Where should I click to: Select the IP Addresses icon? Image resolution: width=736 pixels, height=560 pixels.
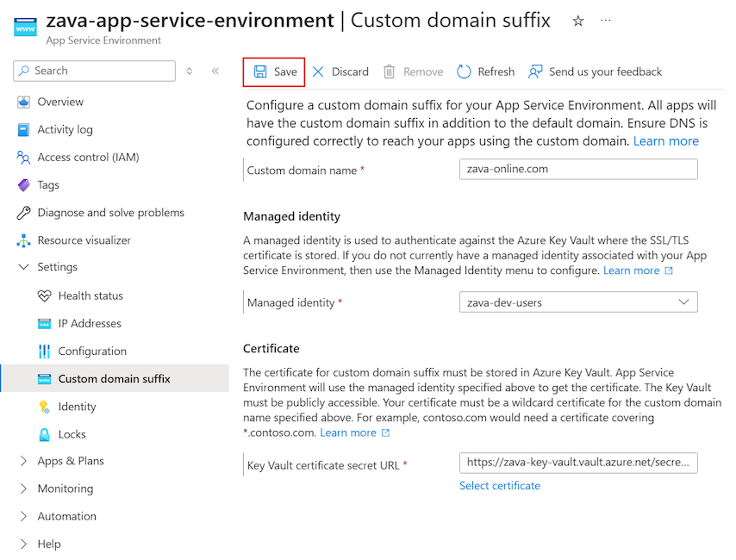(x=45, y=323)
